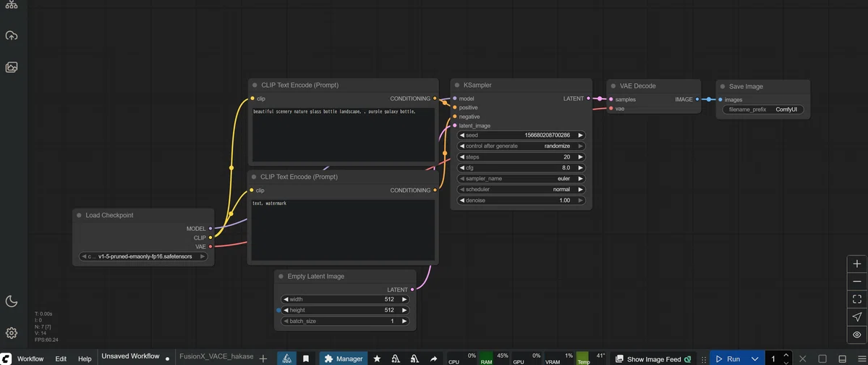Click the VAE Decode IMAGE output slot

697,98
